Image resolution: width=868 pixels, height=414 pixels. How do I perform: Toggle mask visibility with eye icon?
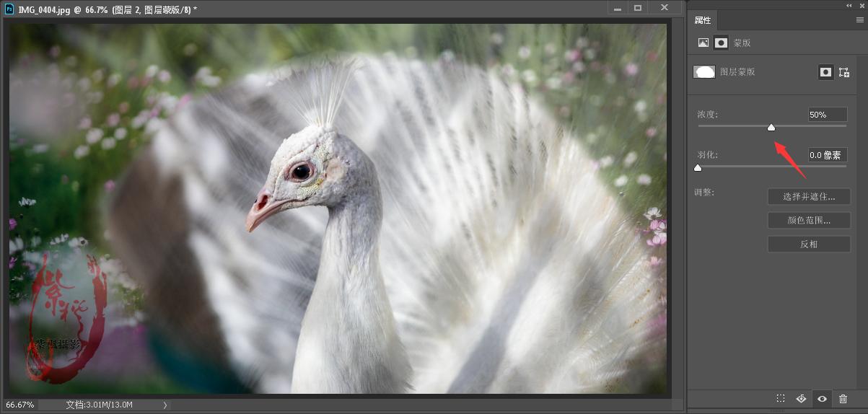pyautogui.click(x=822, y=398)
